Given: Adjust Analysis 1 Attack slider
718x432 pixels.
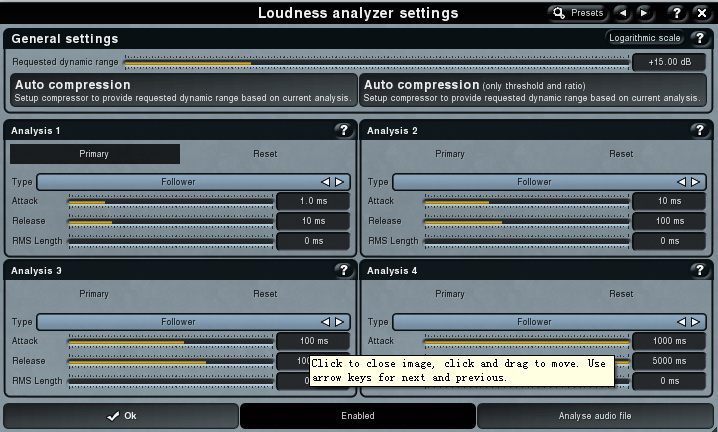Looking at the screenshot, I should [171, 202].
